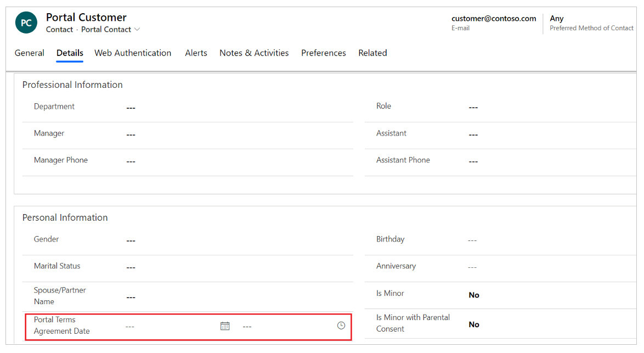The height and width of the screenshot is (353, 644).
Task: Open the Web Authentication tab
Action: coord(133,53)
